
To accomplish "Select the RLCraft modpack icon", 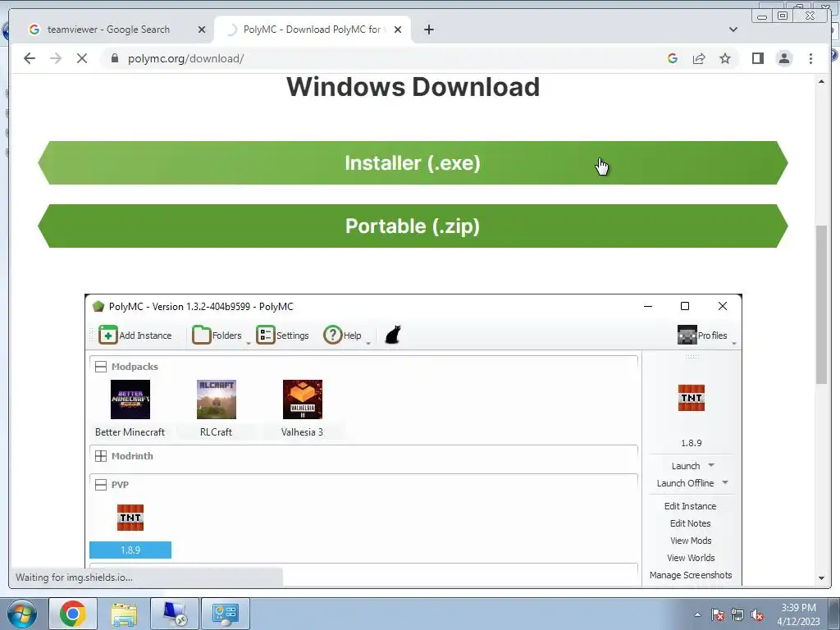I will click(217, 399).
